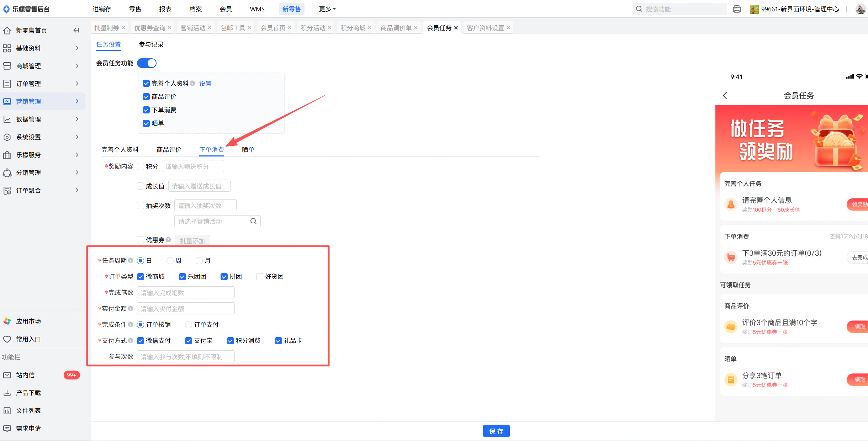This screenshot has height=441, width=868.
Task: Click the 产品下载 download icon
Action: click(x=7, y=393)
